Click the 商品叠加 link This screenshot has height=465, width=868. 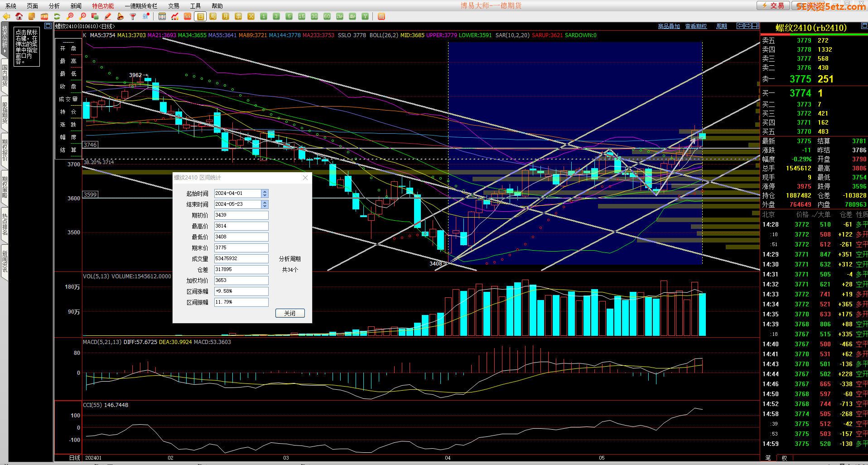669,26
